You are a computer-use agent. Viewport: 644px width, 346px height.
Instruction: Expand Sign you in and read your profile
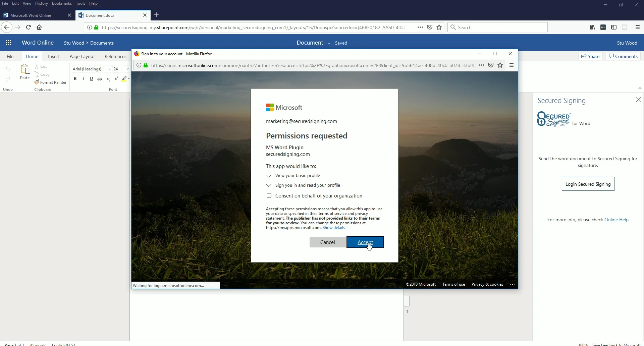click(x=269, y=185)
